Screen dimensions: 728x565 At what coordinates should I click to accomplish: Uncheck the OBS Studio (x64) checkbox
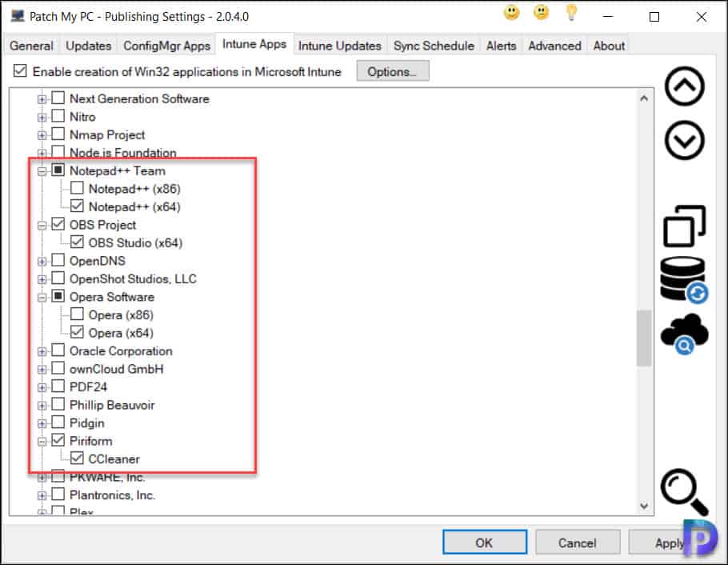click(x=77, y=242)
